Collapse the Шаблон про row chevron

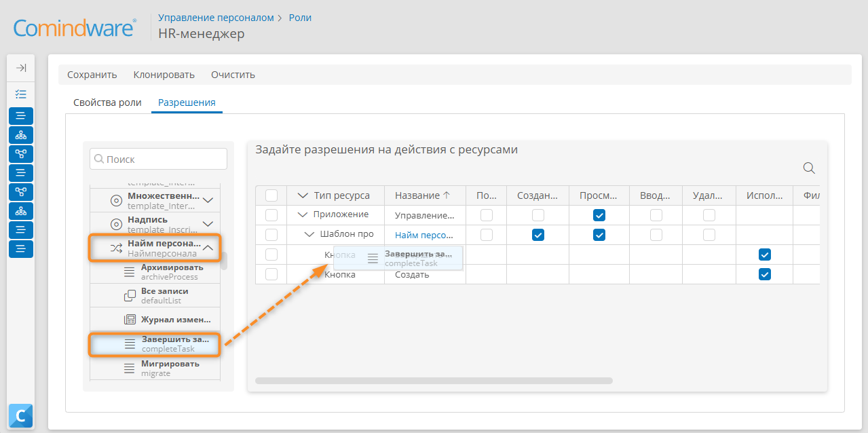click(x=309, y=234)
